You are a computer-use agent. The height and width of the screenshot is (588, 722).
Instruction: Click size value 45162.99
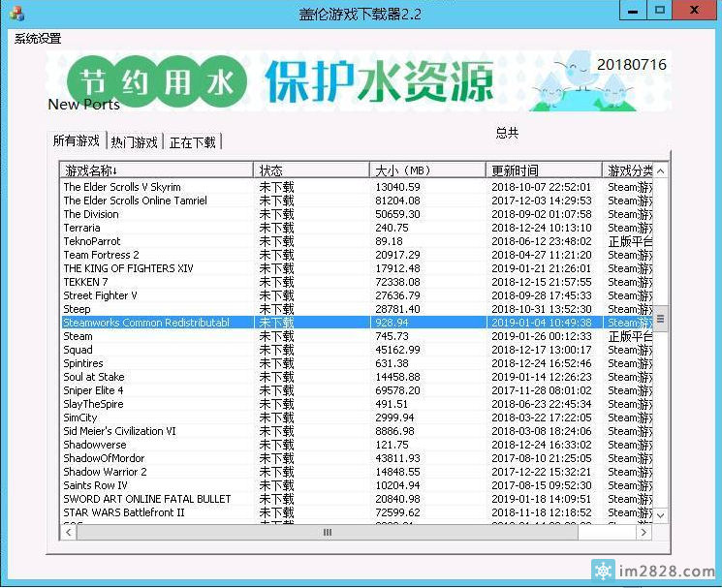click(398, 350)
